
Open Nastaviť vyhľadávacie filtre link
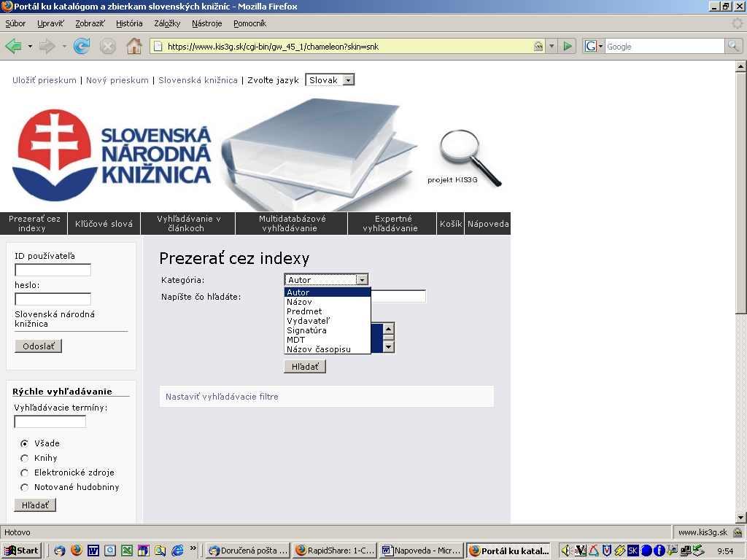pos(222,397)
